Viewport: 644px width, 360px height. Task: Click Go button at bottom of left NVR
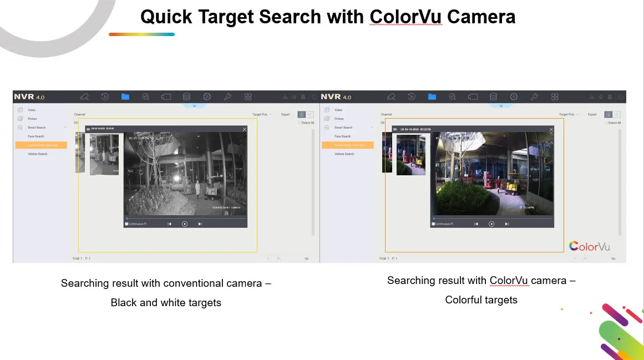click(306, 258)
